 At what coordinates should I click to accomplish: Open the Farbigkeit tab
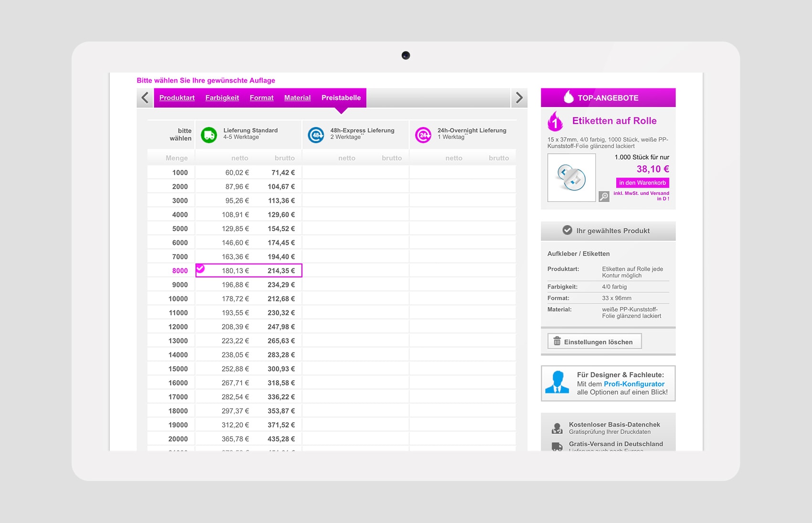(222, 98)
